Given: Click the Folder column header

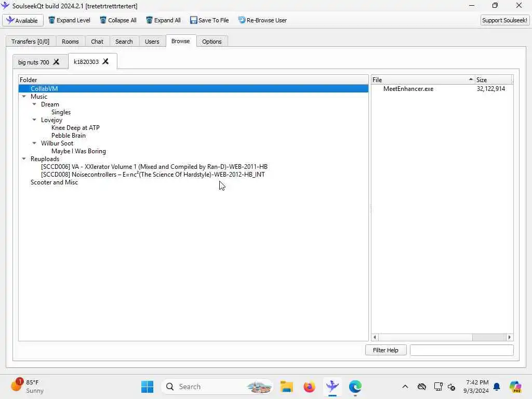Looking at the screenshot, I should point(193,79).
